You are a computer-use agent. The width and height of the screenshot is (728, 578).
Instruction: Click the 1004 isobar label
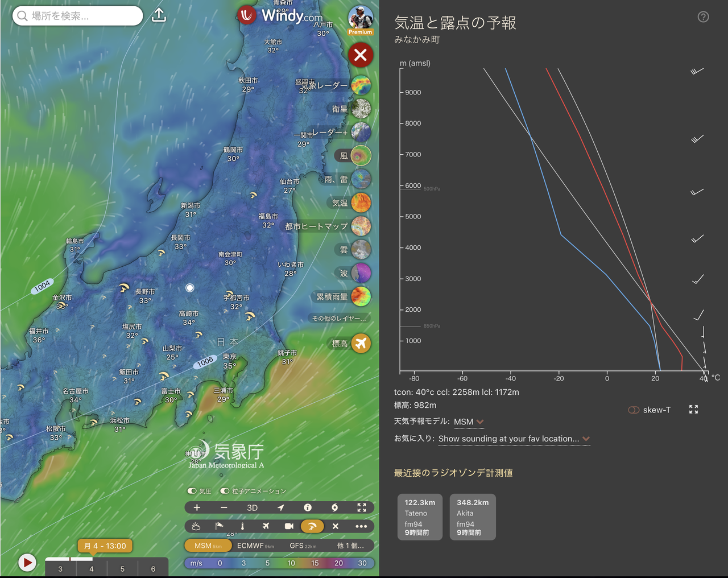[x=43, y=286]
